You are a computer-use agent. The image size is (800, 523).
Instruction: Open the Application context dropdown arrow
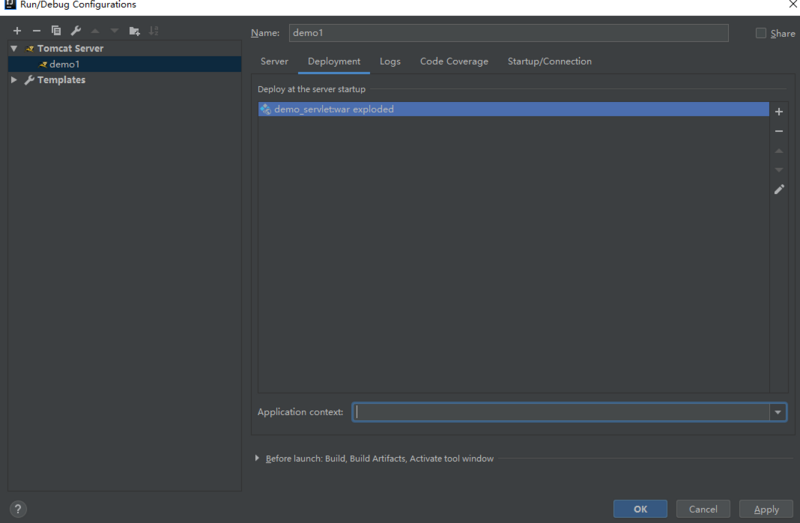coord(778,412)
